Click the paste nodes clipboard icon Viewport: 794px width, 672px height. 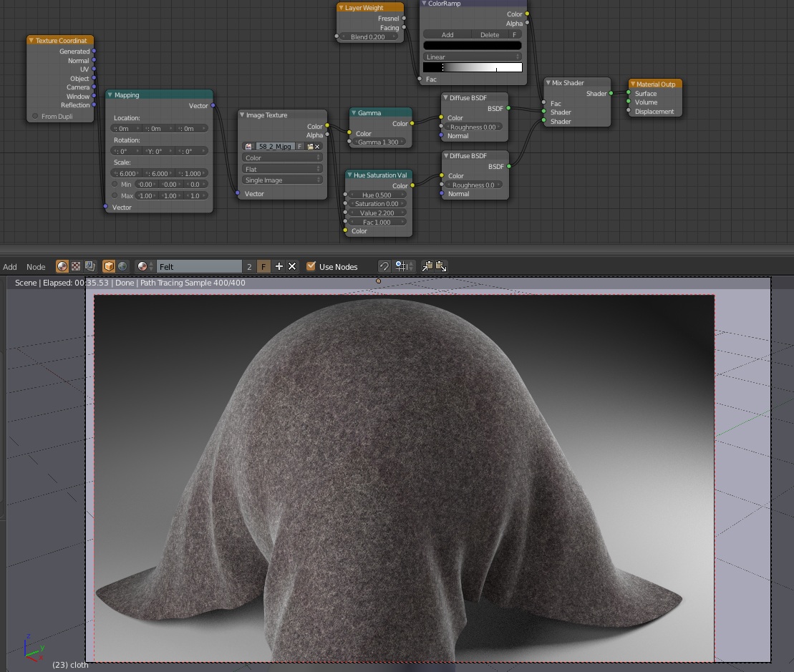[441, 266]
